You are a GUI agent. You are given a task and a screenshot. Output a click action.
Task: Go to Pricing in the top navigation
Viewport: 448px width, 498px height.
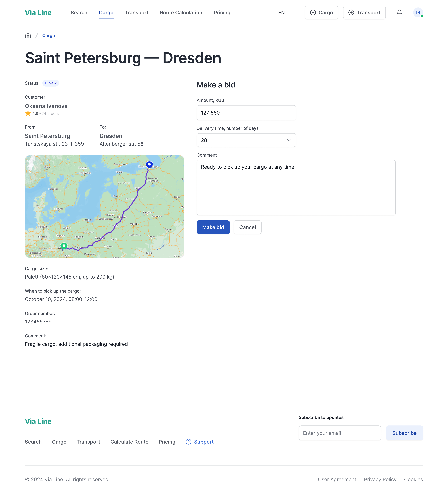[x=222, y=13]
